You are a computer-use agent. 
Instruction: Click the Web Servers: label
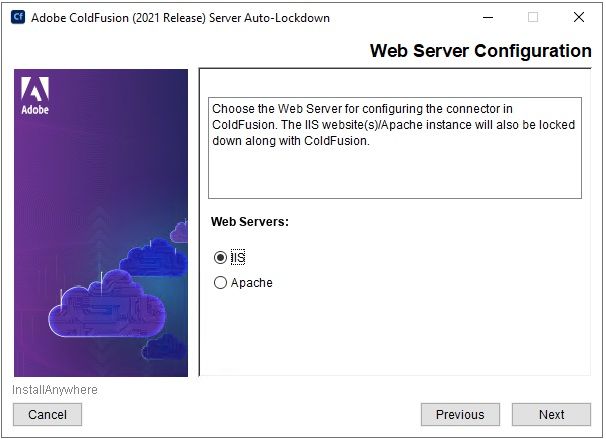pyautogui.click(x=250, y=222)
